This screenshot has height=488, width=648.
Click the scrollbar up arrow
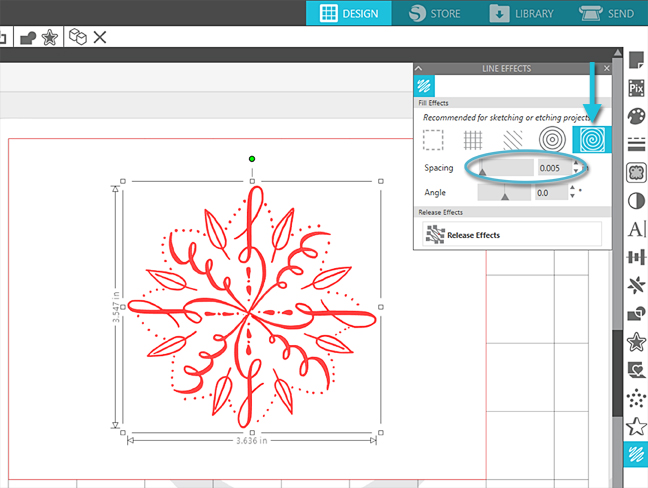click(x=617, y=52)
